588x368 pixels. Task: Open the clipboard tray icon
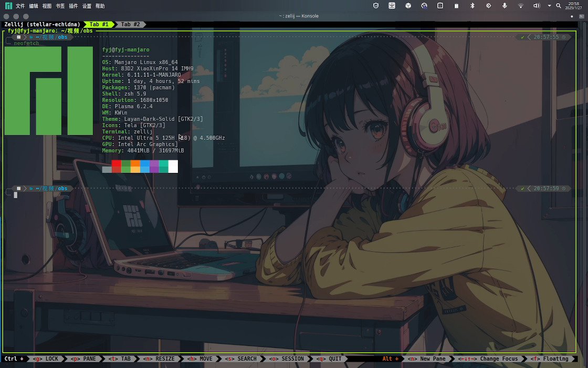(x=440, y=6)
